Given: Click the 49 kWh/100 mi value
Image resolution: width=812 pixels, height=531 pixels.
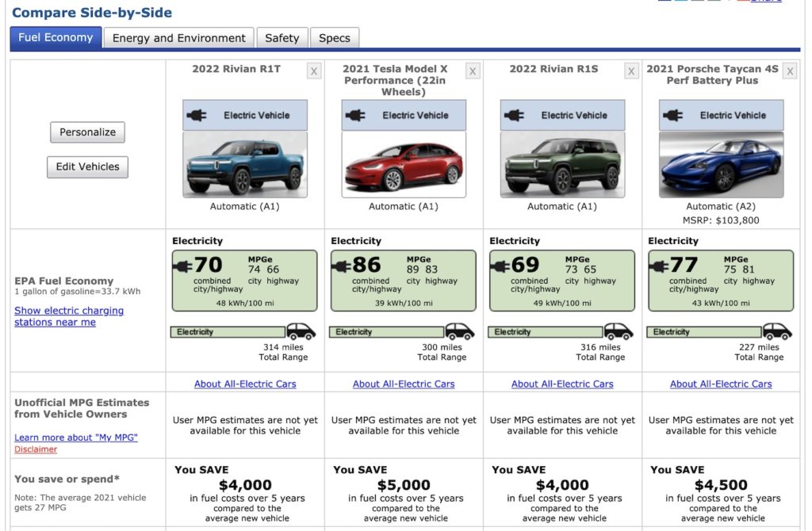Looking at the screenshot, I should pyautogui.click(x=562, y=304).
